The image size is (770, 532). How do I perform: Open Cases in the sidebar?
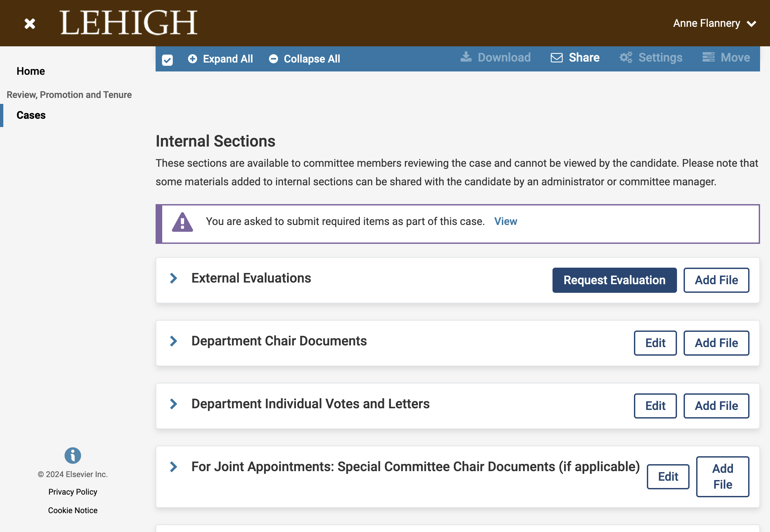(x=31, y=115)
